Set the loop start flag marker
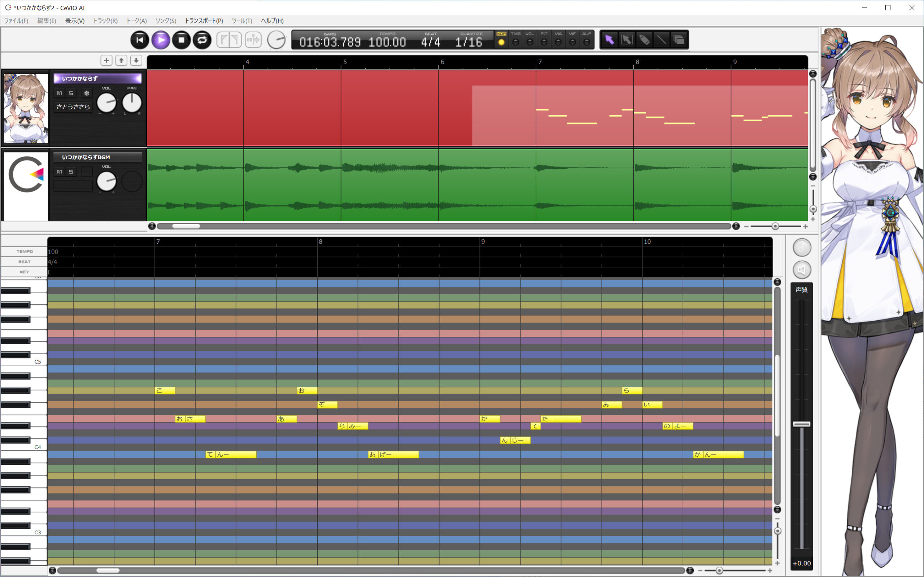924x577 pixels. pos(223,40)
